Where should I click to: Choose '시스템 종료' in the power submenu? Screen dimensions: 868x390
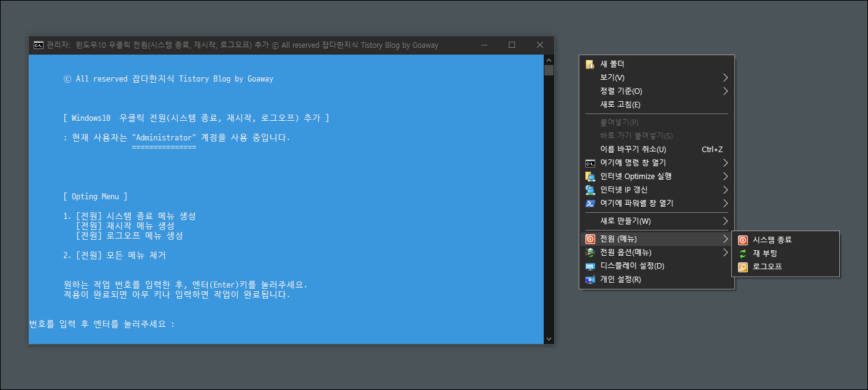[785, 240]
